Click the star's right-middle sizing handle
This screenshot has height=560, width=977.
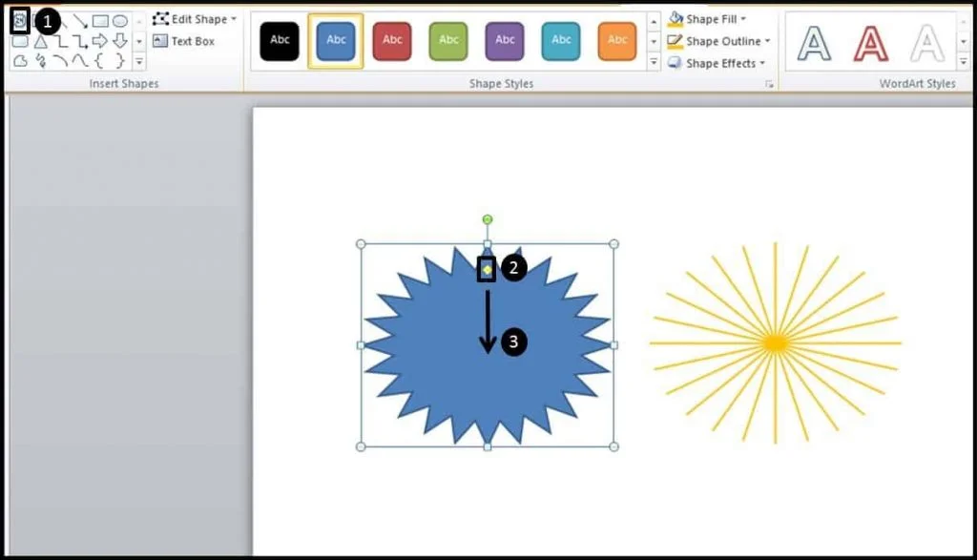pyautogui.click(x=613, y=345)
